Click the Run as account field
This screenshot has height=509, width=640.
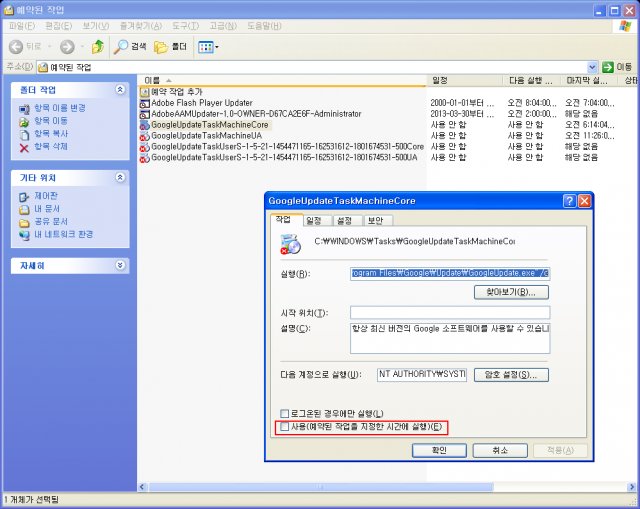click(422, 374)
